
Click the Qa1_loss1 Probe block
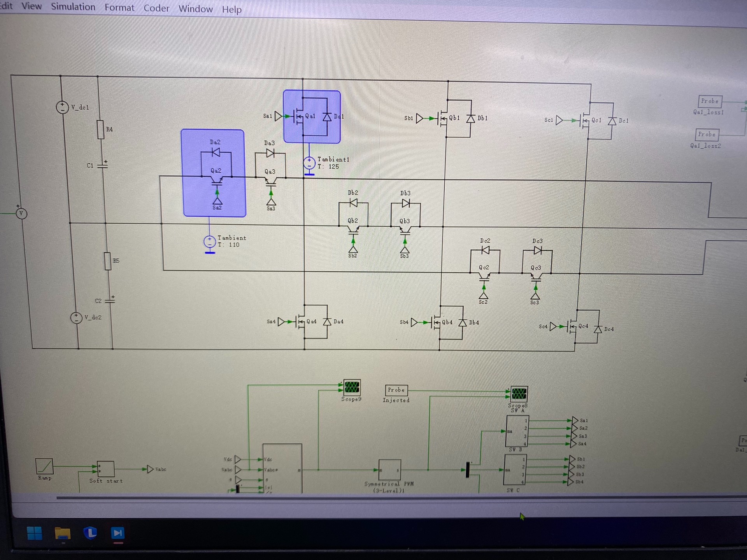click(710, 101)
